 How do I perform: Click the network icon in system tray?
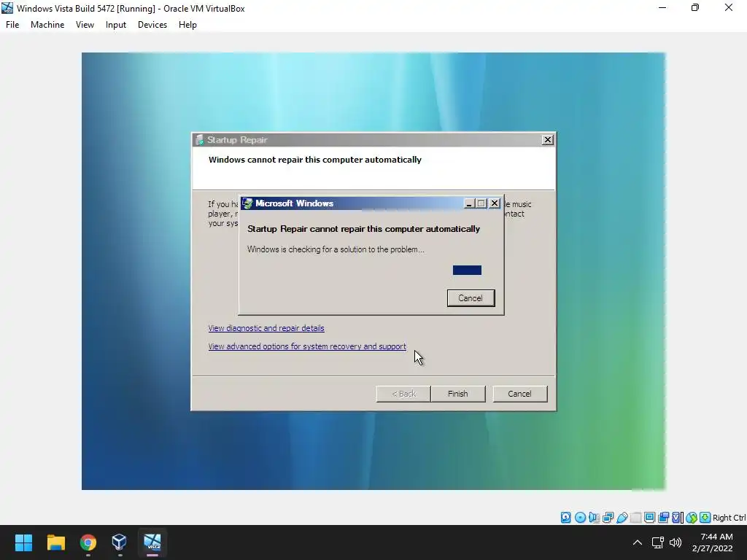coord(658,542)
